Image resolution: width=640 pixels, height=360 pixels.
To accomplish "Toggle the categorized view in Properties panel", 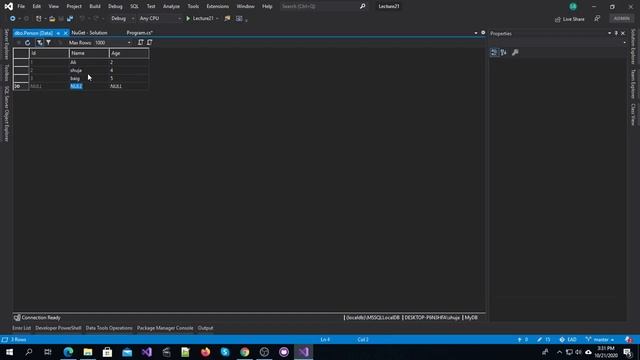I will coord(494,52).
